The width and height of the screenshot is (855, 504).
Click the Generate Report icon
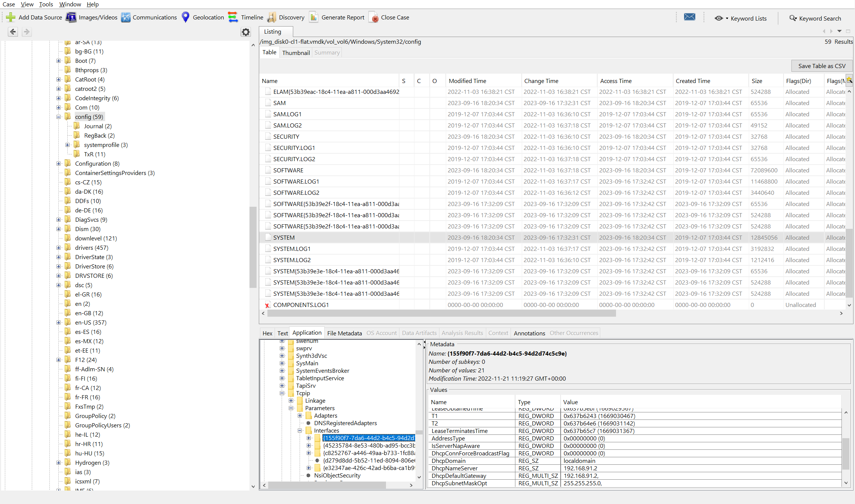pyautogui.click(x=313, y=17)
